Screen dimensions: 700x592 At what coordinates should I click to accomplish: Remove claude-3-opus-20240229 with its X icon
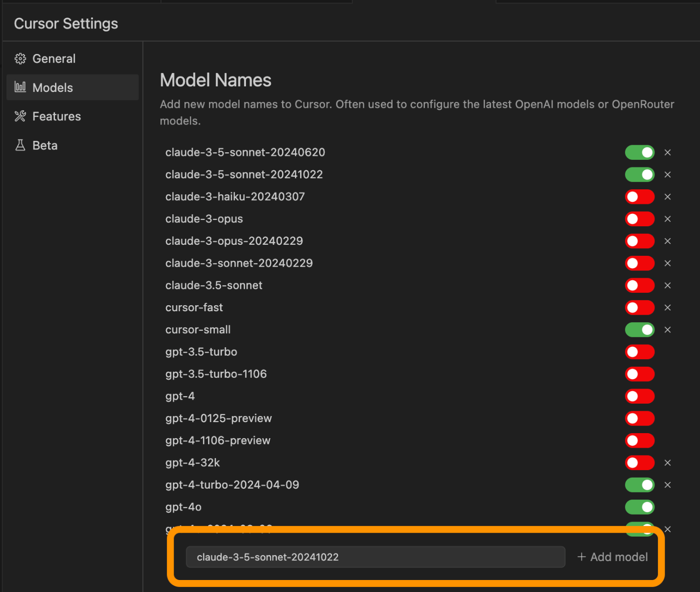click(667, 241)
